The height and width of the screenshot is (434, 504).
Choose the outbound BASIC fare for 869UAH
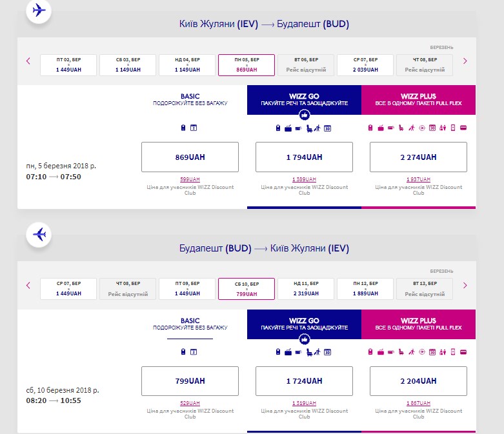pyautogui.click(x=190, y=157)
